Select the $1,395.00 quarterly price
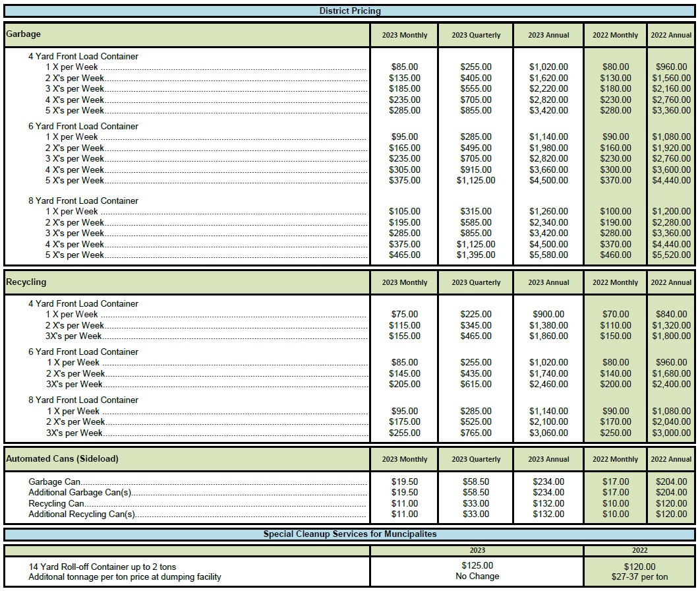Viewport: 700px width, 591px height. [476, 255]
